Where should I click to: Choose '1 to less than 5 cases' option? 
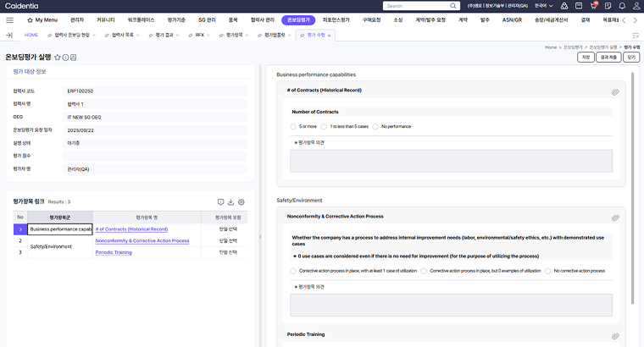[x=324, y=126]
